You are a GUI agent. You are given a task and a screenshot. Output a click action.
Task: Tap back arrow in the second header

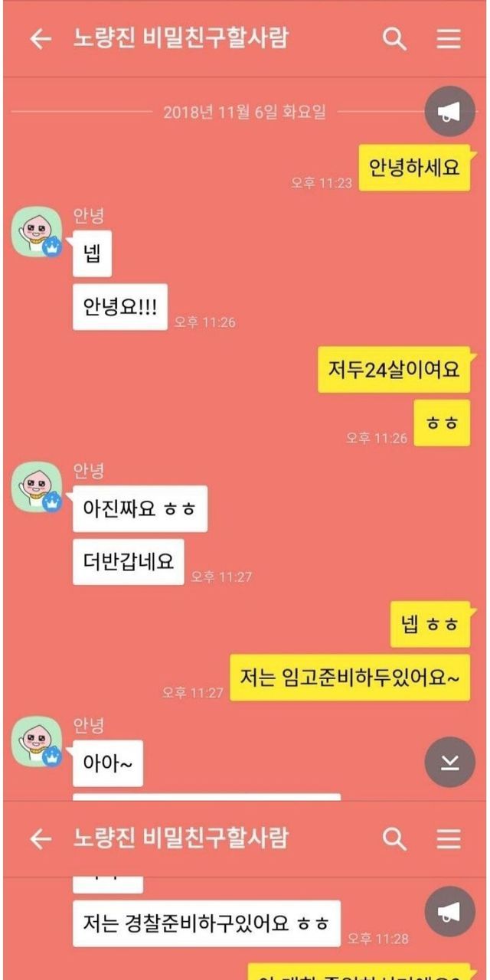(x=41, y=839)
